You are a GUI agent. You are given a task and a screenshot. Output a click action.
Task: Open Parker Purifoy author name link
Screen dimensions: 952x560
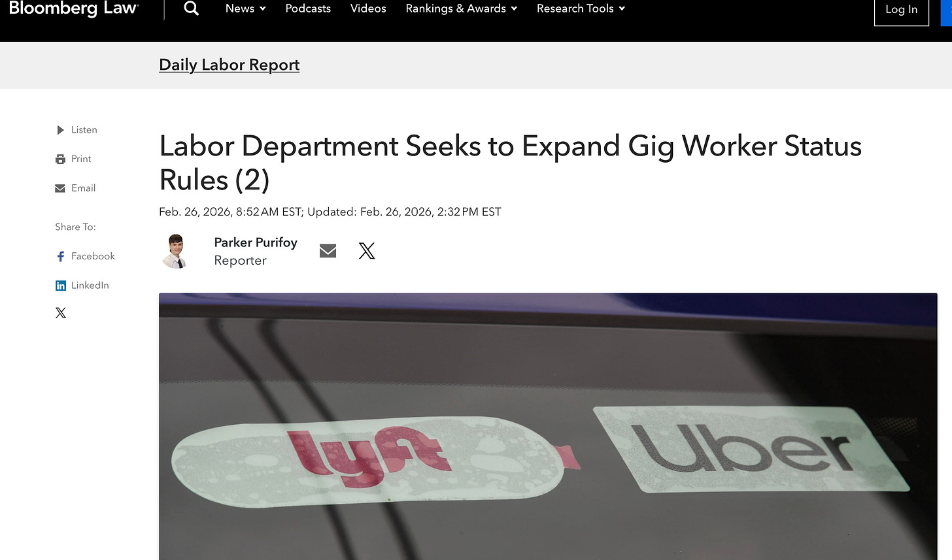(256, 242)
